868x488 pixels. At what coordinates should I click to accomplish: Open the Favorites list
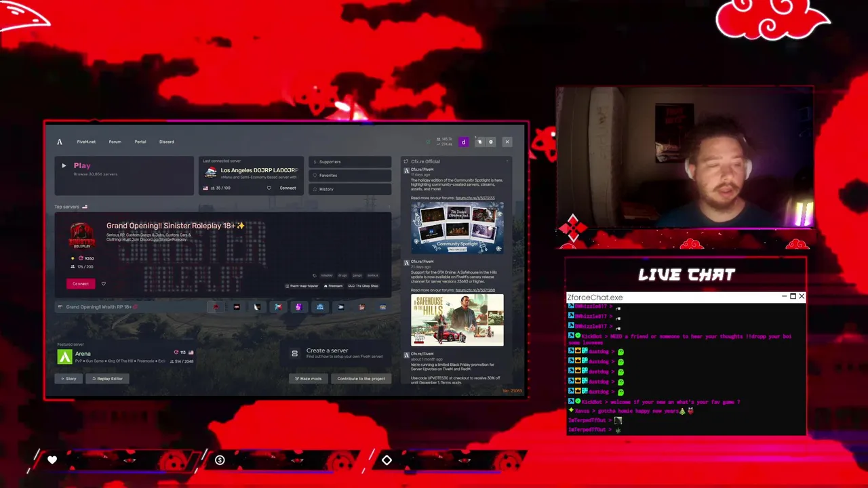pos(350,176)
